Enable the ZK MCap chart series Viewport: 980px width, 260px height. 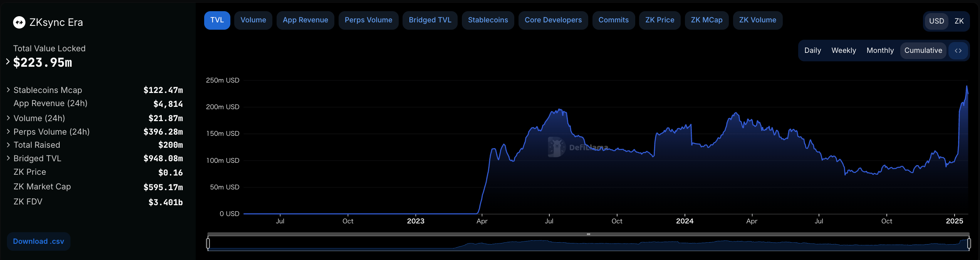coord(706,20)
